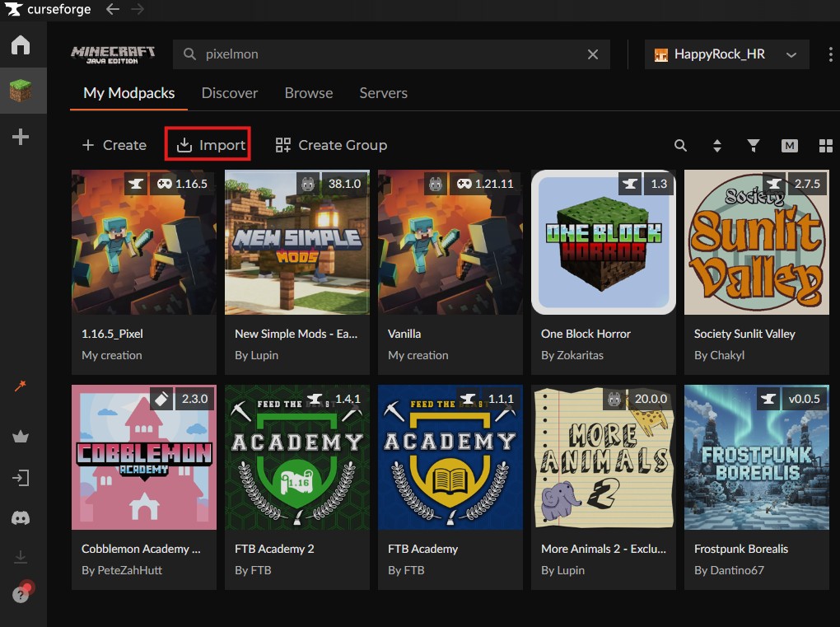840x627 pixels.
Task: Open the FTB Academy 2 thumbnail
Action: [x=297, y=457]
